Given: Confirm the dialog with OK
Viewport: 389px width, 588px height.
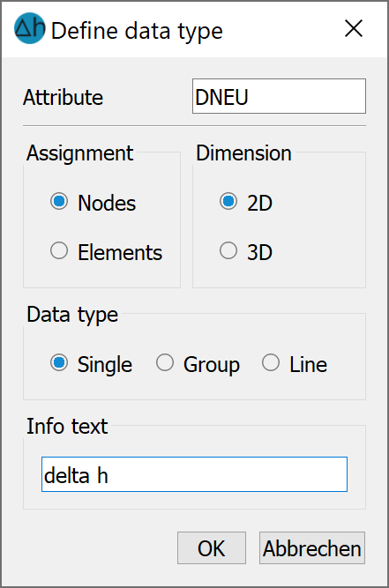Looking at the screenshot, I should coord(212,547).
